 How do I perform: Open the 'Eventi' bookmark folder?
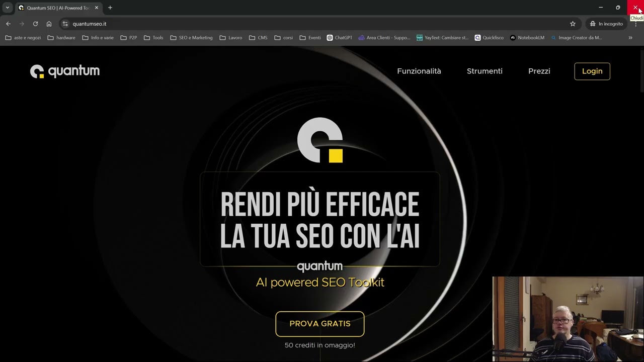pos(310,38)
